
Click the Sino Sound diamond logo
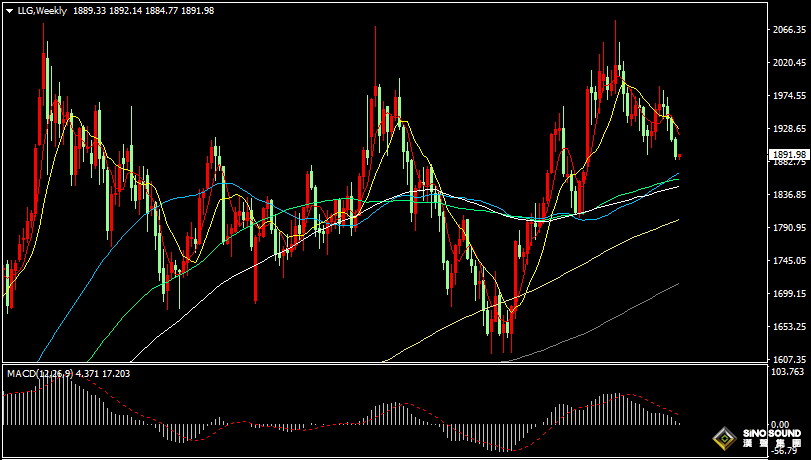pyautogui.click(x=722, y=439)
